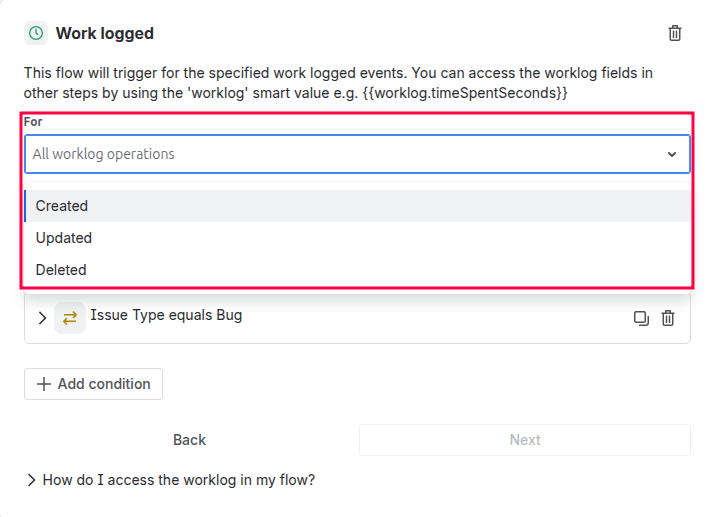Select the Updated option

click(x=357, y=238)
